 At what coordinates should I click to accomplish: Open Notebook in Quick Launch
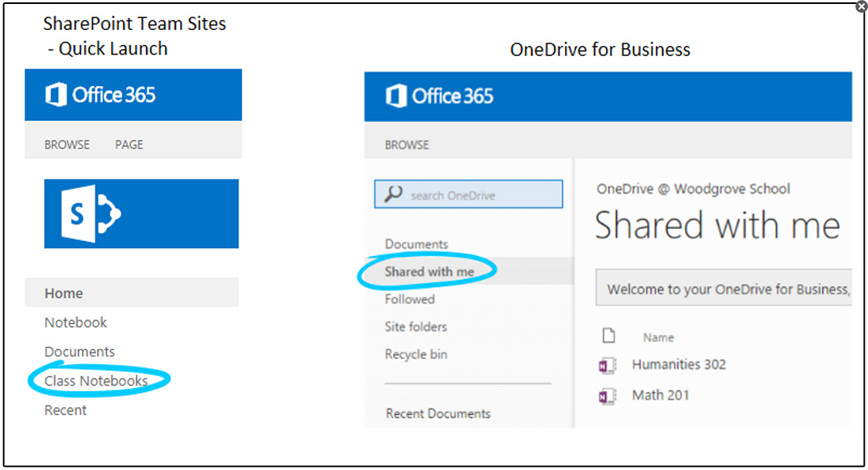click(76, 322)
